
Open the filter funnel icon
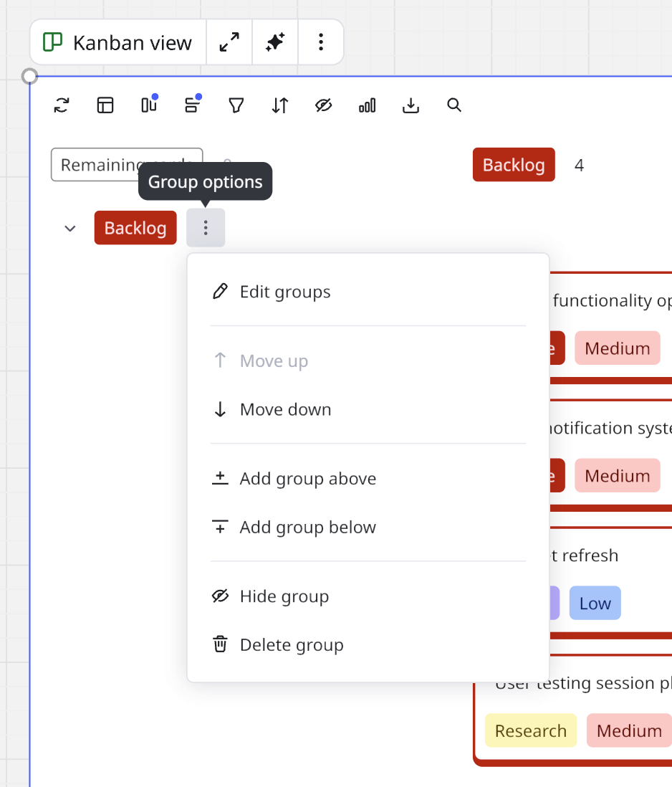236,105
